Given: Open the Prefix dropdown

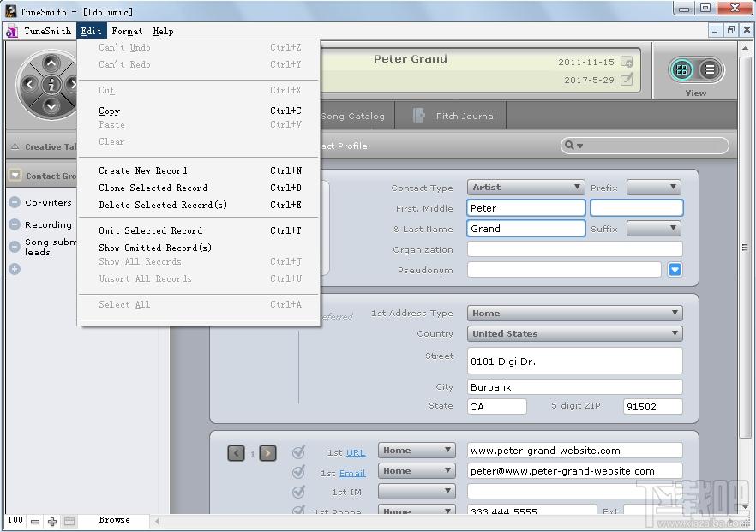Looking at the screenshot, I should click(x=654, y=187).
